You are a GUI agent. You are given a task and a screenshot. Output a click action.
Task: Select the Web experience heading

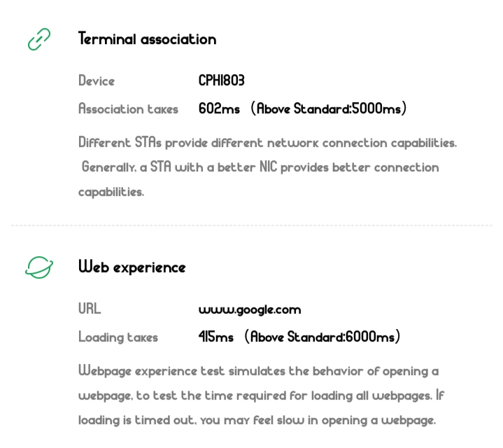tap(132, 267)
